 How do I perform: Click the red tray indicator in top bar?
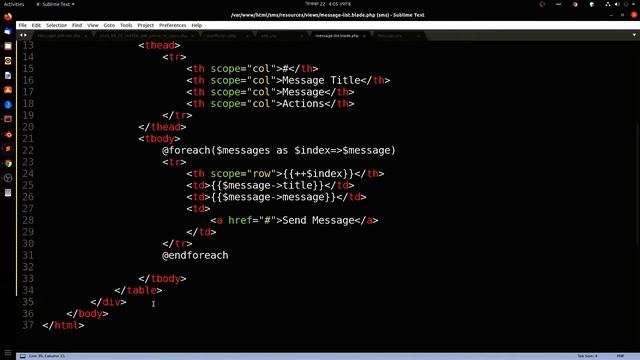click(x=542, y=4)
